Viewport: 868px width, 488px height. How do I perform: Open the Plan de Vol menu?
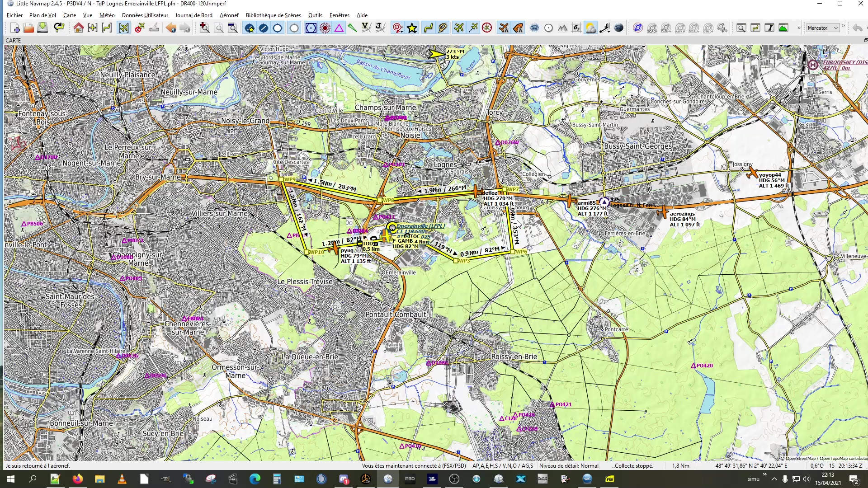tap(42, 15)
